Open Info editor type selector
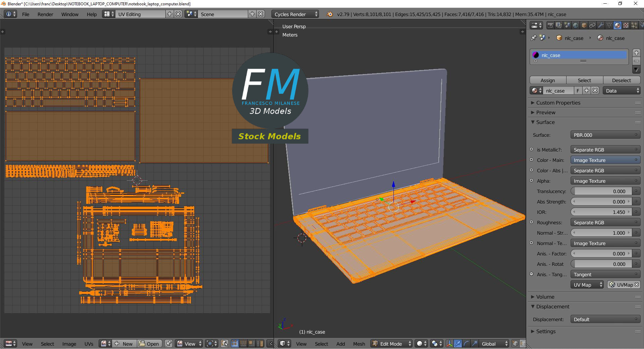The image size is (644, 349). [x=11, y=14]
